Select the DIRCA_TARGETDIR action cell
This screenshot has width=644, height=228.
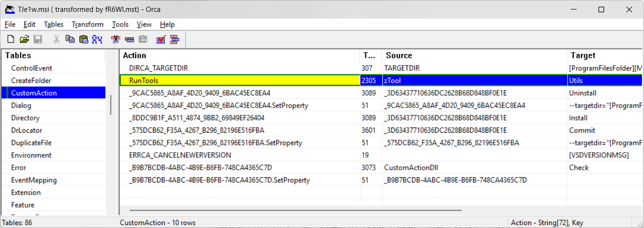(240, 68)
